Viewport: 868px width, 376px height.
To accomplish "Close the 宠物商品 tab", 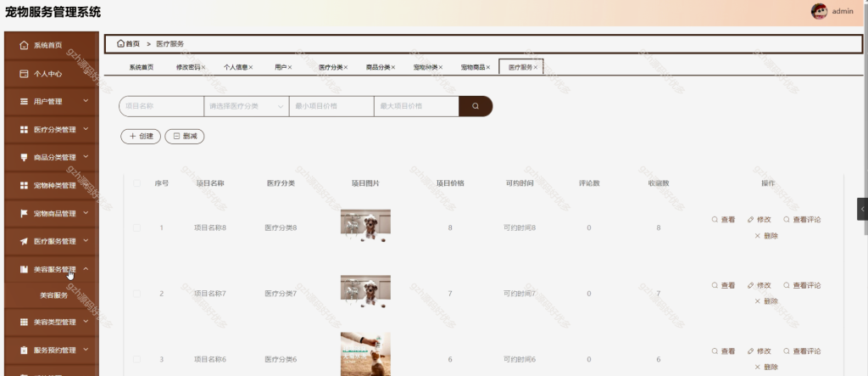I will tap(488, 67).
